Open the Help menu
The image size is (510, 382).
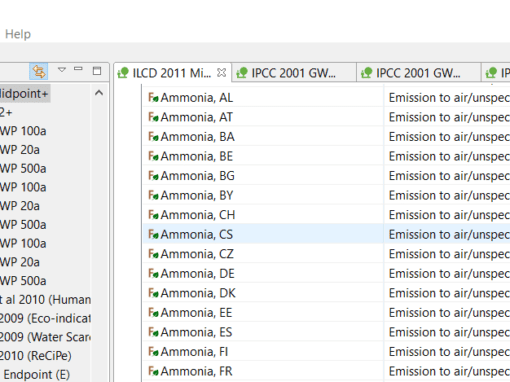(x=18, y=34)
